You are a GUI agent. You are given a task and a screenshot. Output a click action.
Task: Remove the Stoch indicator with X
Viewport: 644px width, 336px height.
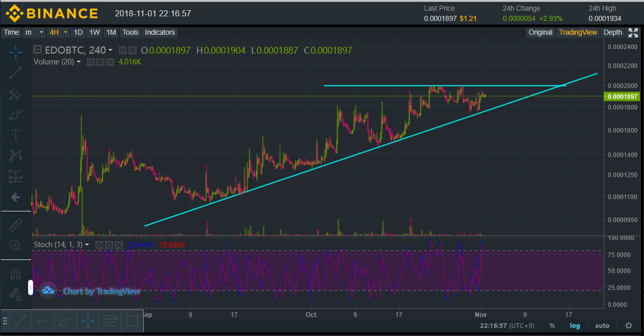(x=119, y=245)
